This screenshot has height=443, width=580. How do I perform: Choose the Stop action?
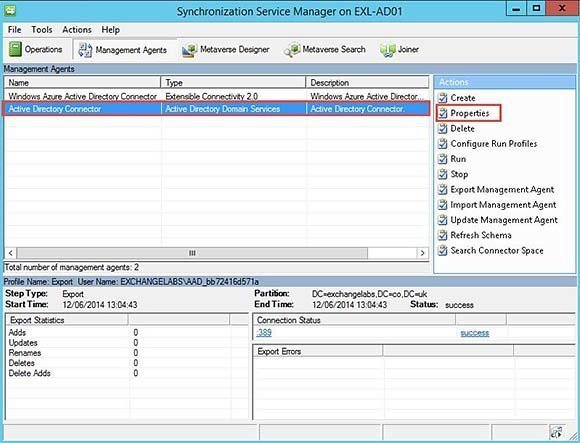point(459,174)
